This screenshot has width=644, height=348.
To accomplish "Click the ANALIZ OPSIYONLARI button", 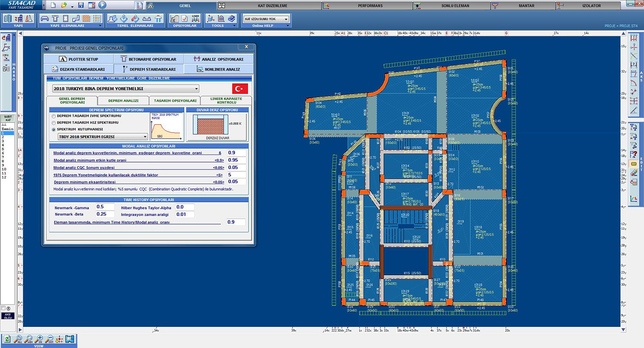I will click(x=219, y=59).
